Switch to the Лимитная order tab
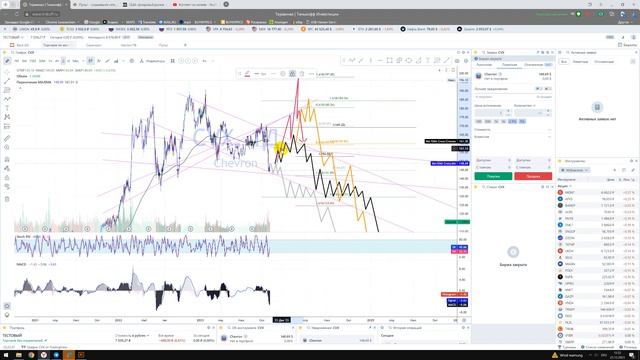 (x=509, y=65)
